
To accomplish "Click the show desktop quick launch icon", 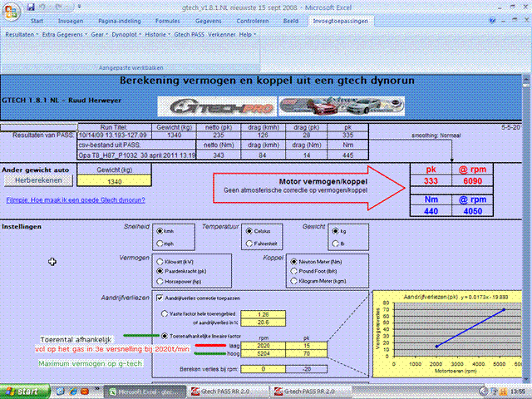I will [60, 392].
